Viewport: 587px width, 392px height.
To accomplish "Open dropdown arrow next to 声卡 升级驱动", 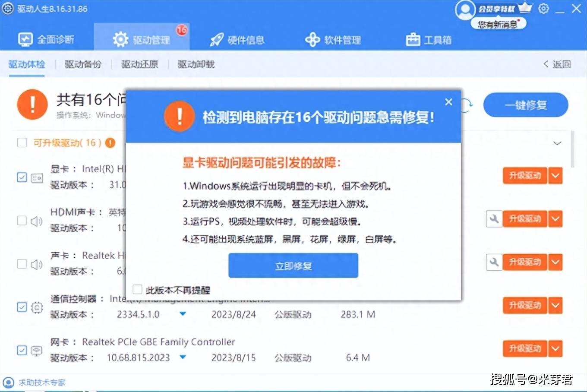I will click(x=555, y=262).
